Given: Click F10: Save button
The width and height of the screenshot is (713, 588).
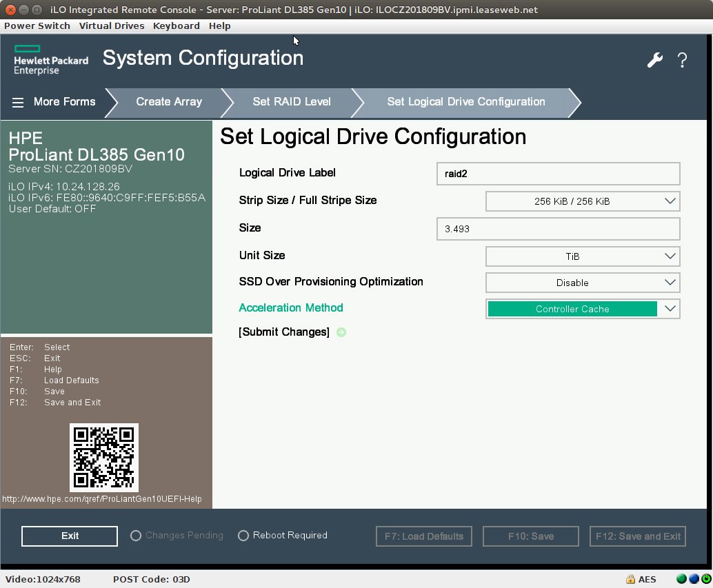Looking at the screenshot, I should (x=531, y=536).
